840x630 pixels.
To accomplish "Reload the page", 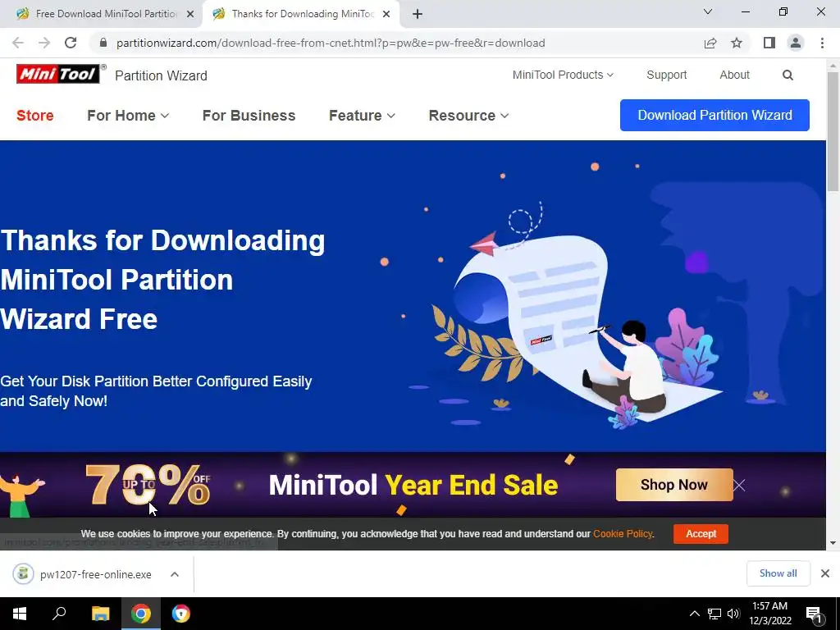I will click(x=71, y=43).
